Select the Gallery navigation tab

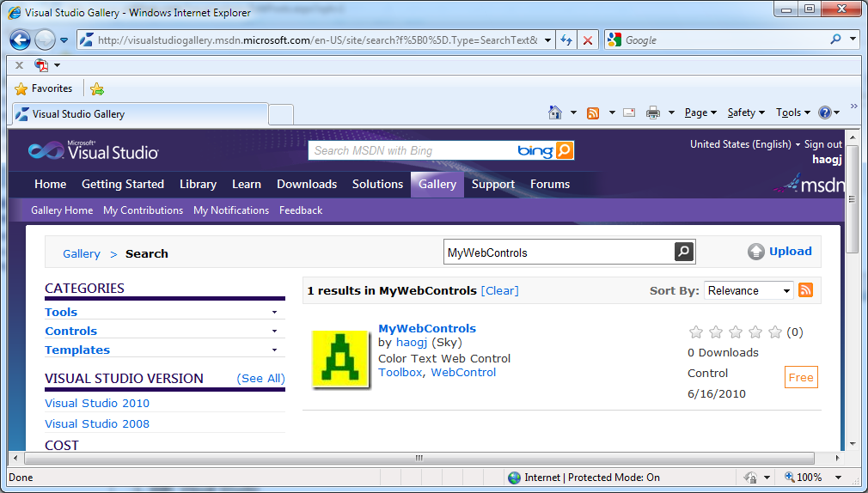pyautogui.click(x=437, y=185)
